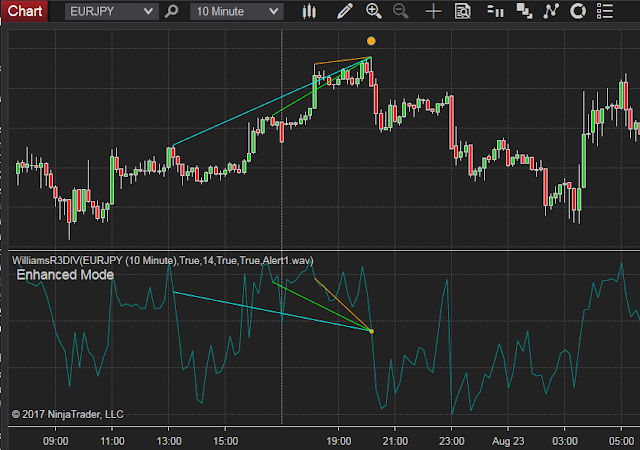Viewport: 640px width, 450px height.
Task: Click the 13:00 time axis label
Action: click(x=169, y=441)
